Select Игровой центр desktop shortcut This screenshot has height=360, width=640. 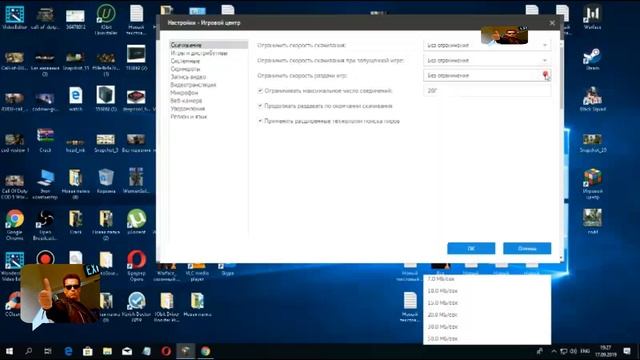click(592, 184)
